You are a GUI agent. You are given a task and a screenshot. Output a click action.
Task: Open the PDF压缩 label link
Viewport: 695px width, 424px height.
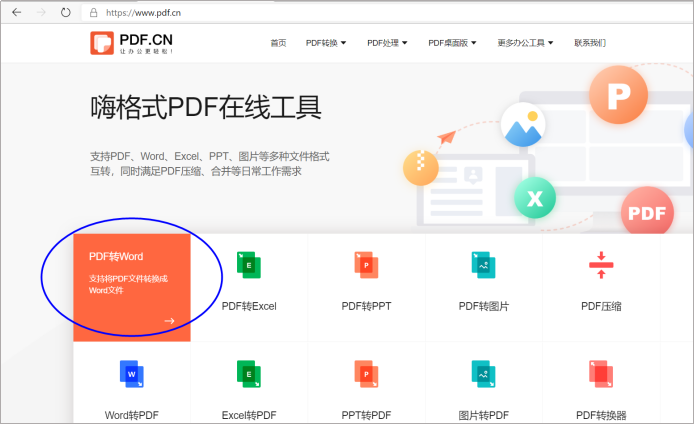pos(601,306)
